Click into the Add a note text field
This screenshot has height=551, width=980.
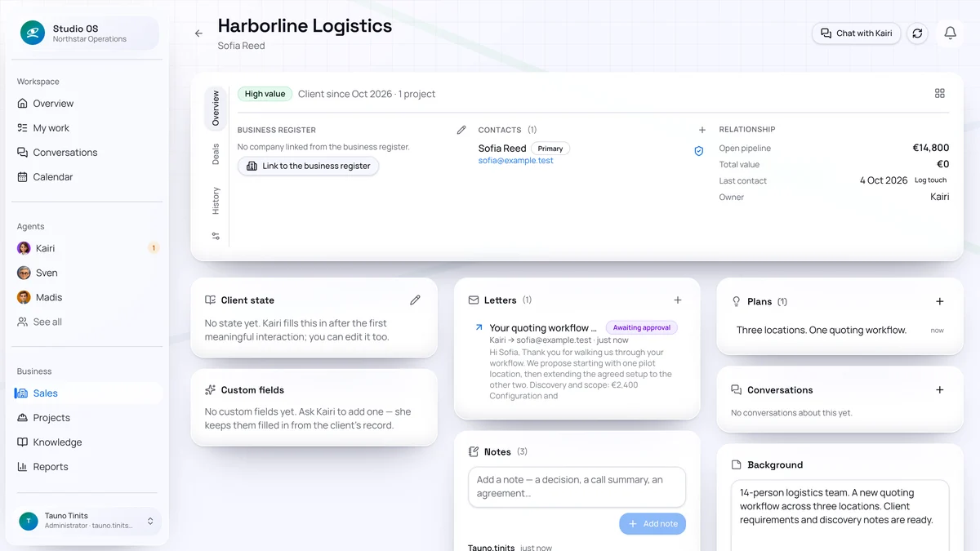click(x=577, y=487)
